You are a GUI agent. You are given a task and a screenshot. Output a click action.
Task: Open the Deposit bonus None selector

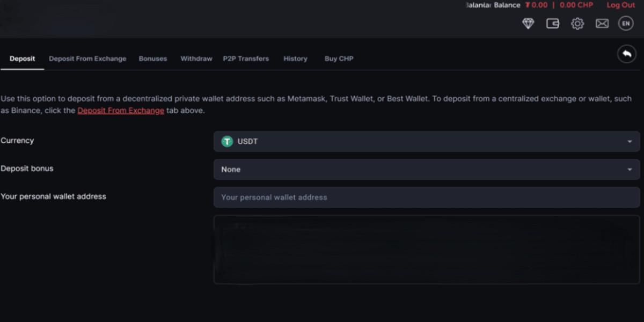pyautogui.click(x=419, y=170)
